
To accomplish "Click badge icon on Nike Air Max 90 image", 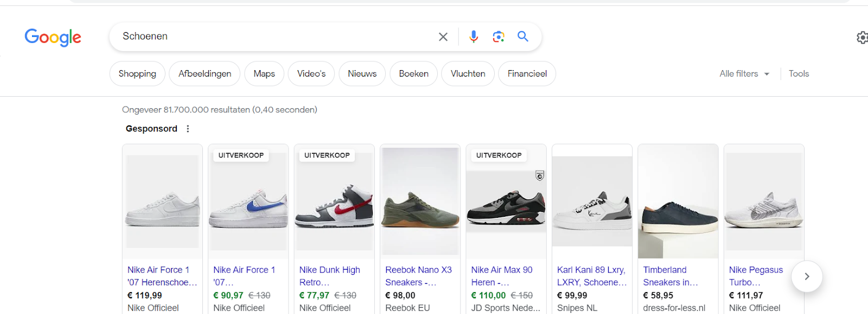I will click(x=539, y=175).
